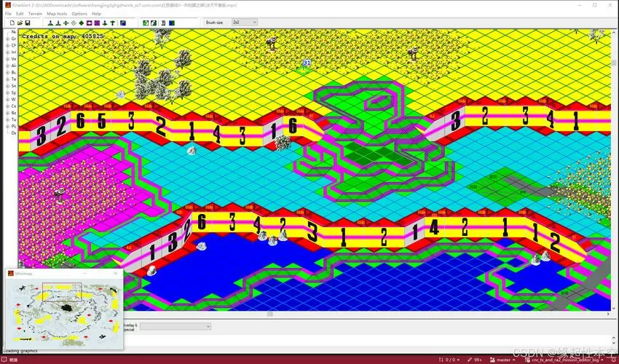Click the second black-white cliff toolbar icon
Screen dimensions: 619x364
coord(154,23)
